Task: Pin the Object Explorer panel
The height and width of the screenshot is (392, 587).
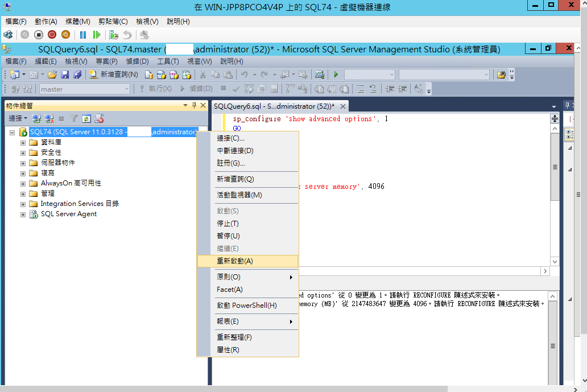Action: point(194,106)
